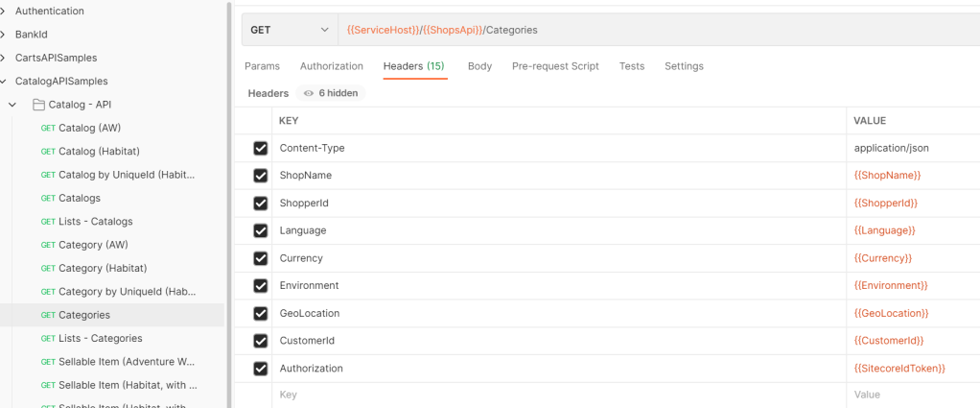Uncheck the GeoLocation header checkbox
The width and height of the screenshot is (980, 408).
pyautogui.click(x=261, y=314)
